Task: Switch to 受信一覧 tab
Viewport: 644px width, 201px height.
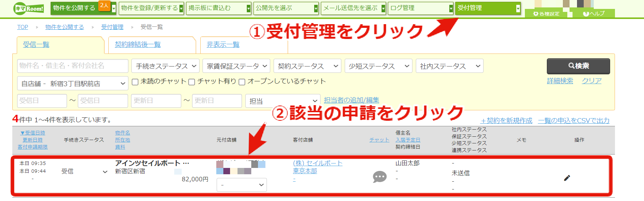Action: [36, 45]
